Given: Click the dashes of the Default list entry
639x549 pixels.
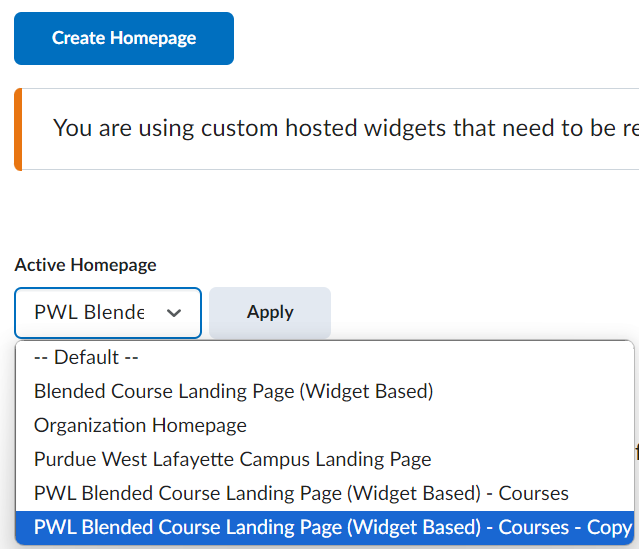Looking at the screenshot, I should (x=42, y=357).
